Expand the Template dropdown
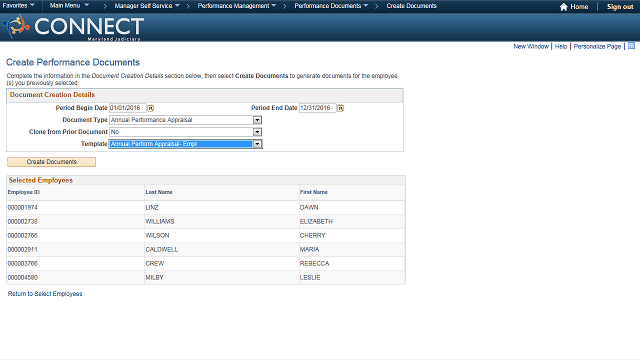 (257, 144)
